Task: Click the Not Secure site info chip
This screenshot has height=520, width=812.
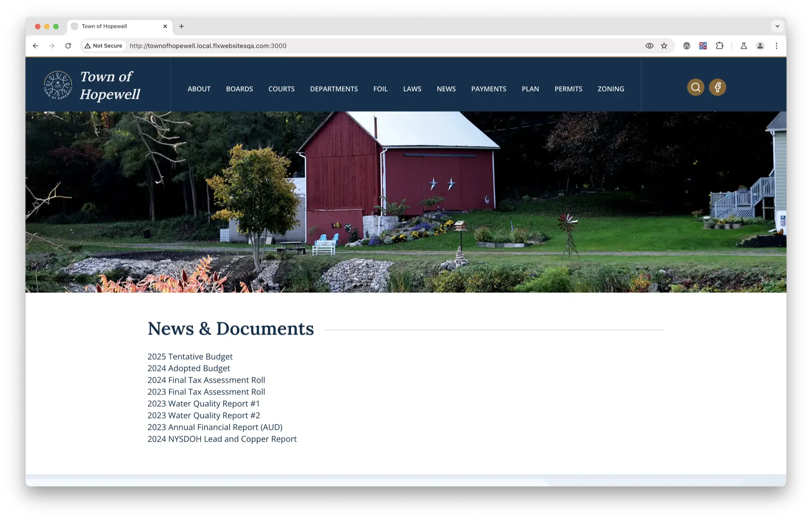Action: [104, 46]
